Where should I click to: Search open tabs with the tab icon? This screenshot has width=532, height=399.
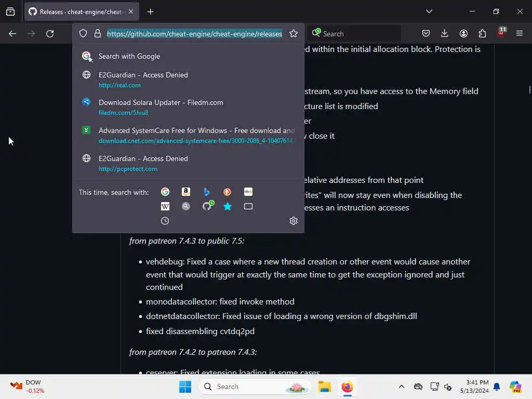[x=248, y=206]
